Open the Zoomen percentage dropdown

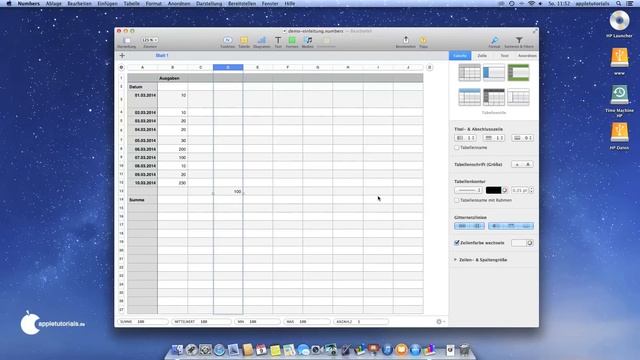coord(150,40)
